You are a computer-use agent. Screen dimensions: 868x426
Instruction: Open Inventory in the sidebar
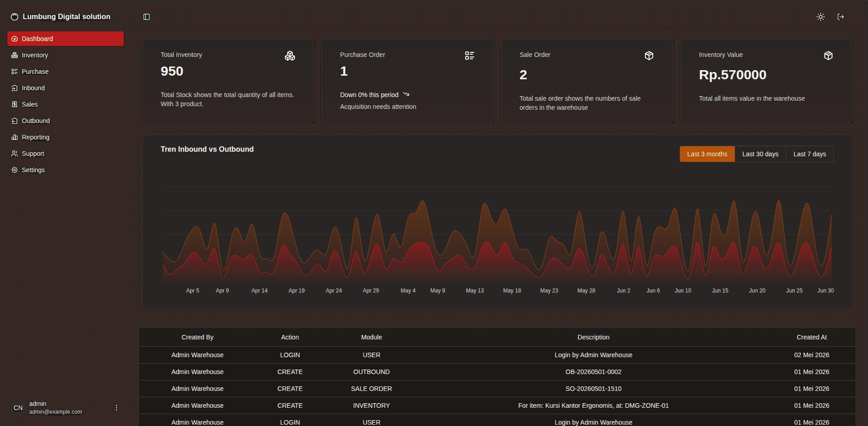66,55
